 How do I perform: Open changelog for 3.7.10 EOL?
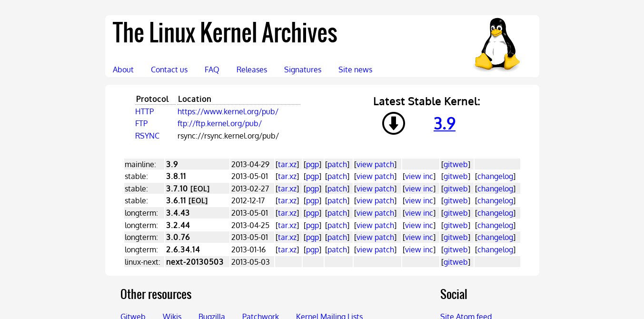pos(495,189)
